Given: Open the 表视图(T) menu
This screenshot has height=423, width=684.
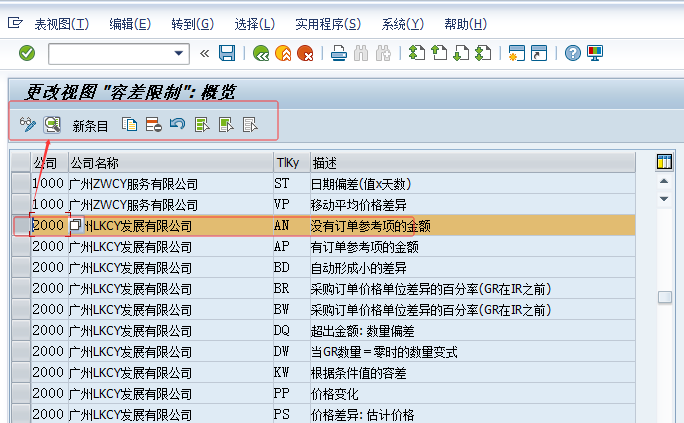Looking at the screenshot, I should tap(62, 24).
